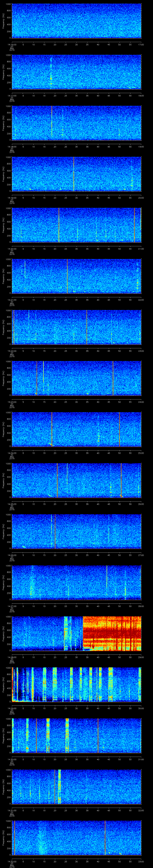Click the spectrogram panel starting at 14:31:00

77,787
